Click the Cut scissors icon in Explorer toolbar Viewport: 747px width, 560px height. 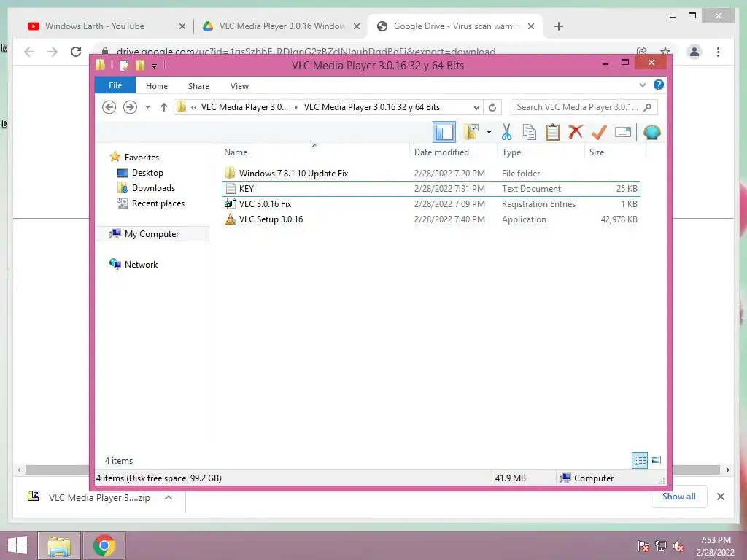click(x=506, y=132)
